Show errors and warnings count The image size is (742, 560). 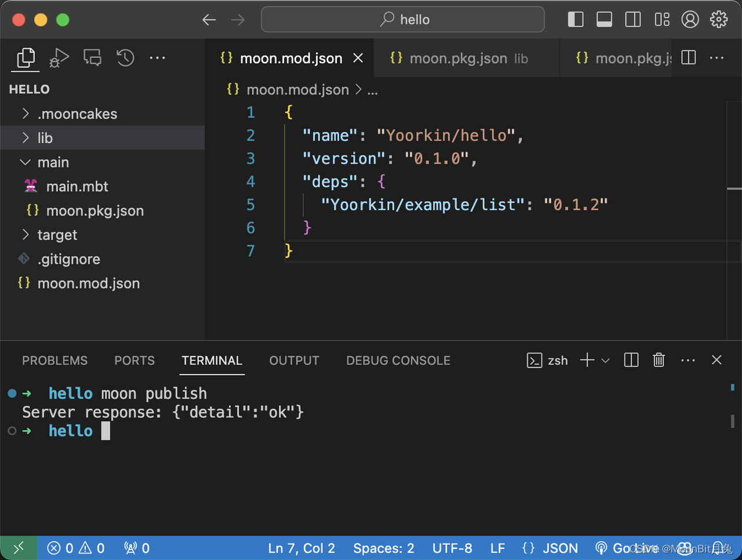coord(76,548)
